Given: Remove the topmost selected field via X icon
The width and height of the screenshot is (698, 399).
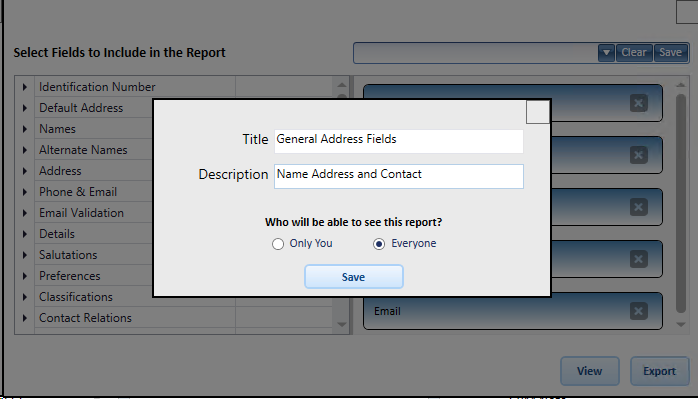Looking at the screenshot, I should (x=638, y=103).
